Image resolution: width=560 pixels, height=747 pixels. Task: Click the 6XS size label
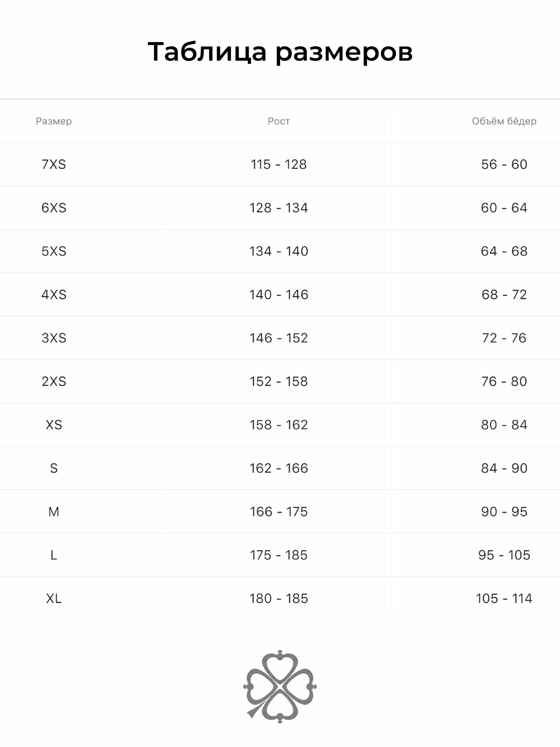(54, 208)
